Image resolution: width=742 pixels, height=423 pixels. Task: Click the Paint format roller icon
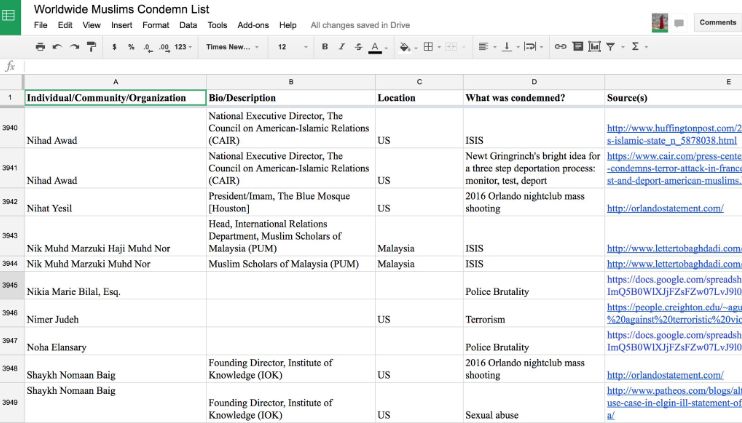(x=91, y=47)
